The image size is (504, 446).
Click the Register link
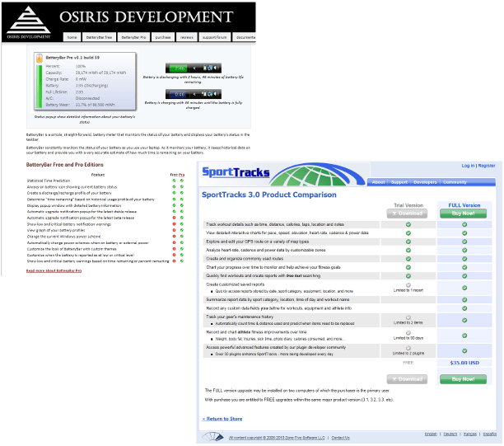pyautogui.click(x=487, y=166)
